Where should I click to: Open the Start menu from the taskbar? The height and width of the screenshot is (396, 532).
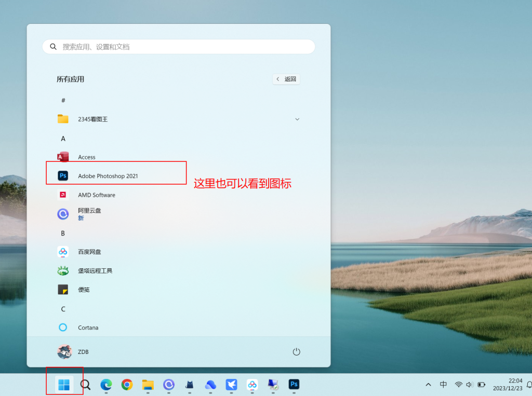point(64,385)
